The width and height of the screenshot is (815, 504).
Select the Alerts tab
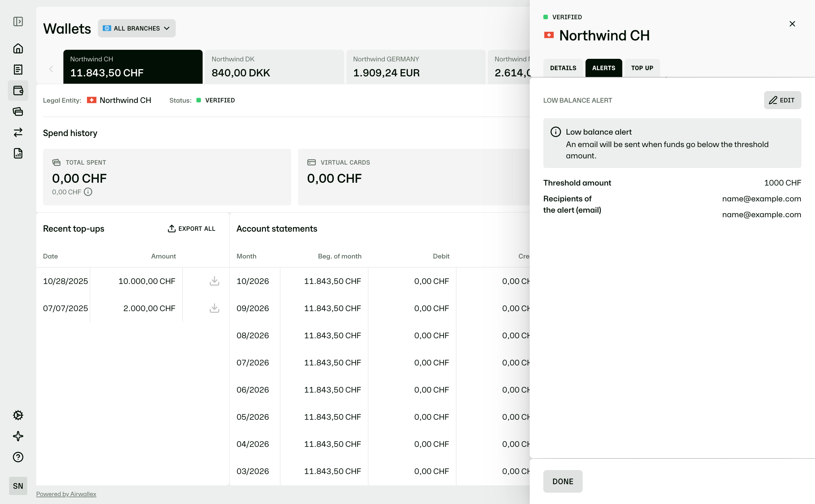[604, 68]
